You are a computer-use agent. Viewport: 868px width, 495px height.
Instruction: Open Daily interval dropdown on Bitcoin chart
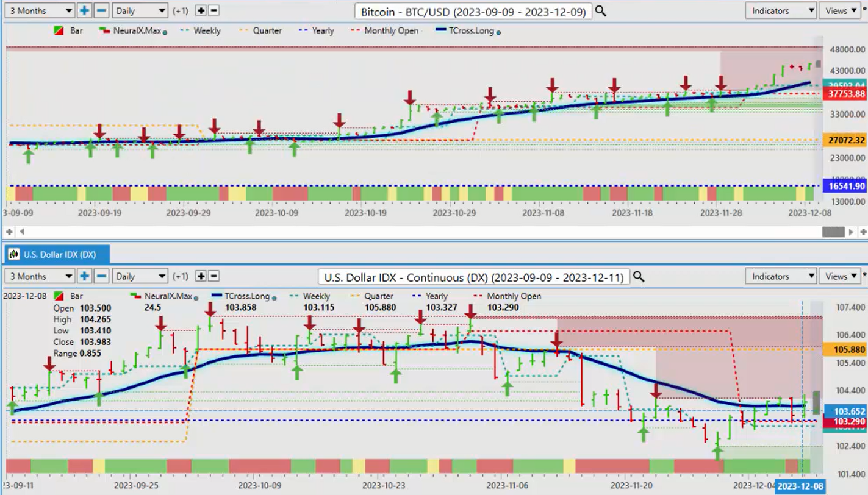click(140, 10)
